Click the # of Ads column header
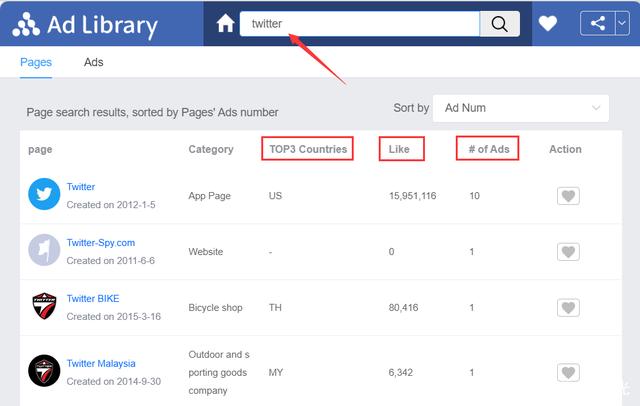This screenshot has width=640, height=406. [x=489, y=149]
